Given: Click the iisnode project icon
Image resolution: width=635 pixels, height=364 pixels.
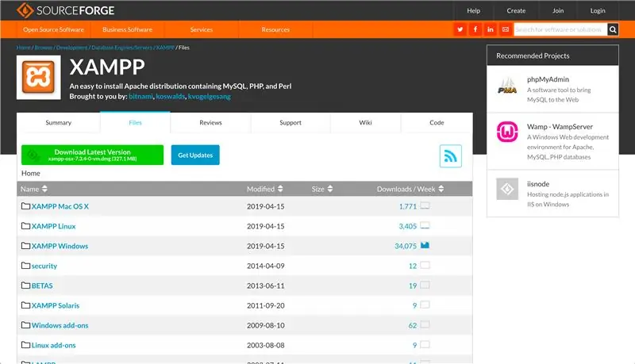Looking at the screenshot, I should click(507, 189).
